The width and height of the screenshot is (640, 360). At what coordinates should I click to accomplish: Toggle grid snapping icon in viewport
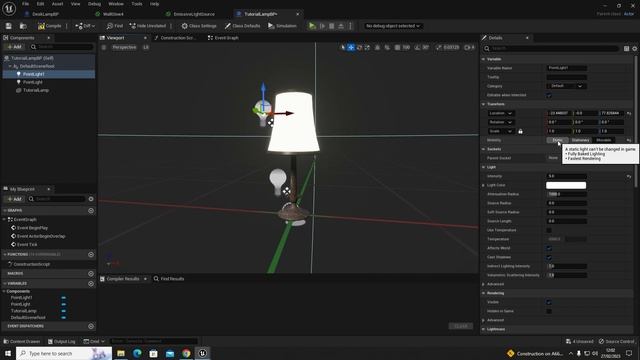pos(397,47)
